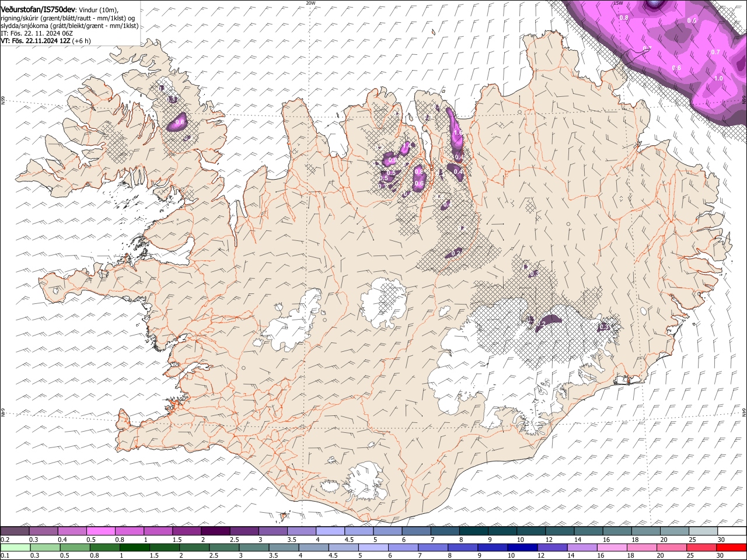Pick the upper legend swatch between 20 and 25
Image resolution: width=747 pixels, height=560 pixels.
(x=674, y=531)
